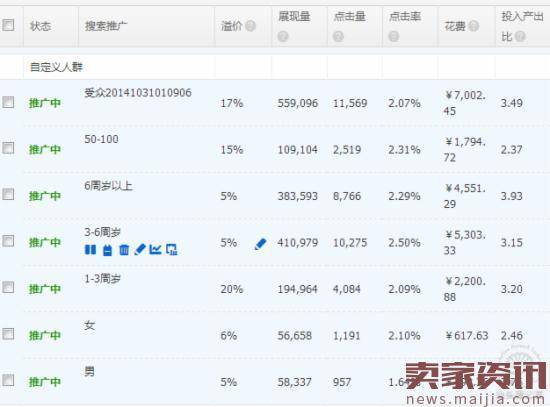The image size is (550, 407).
Task: Click the 20% premium value
Action: point(232,289)
